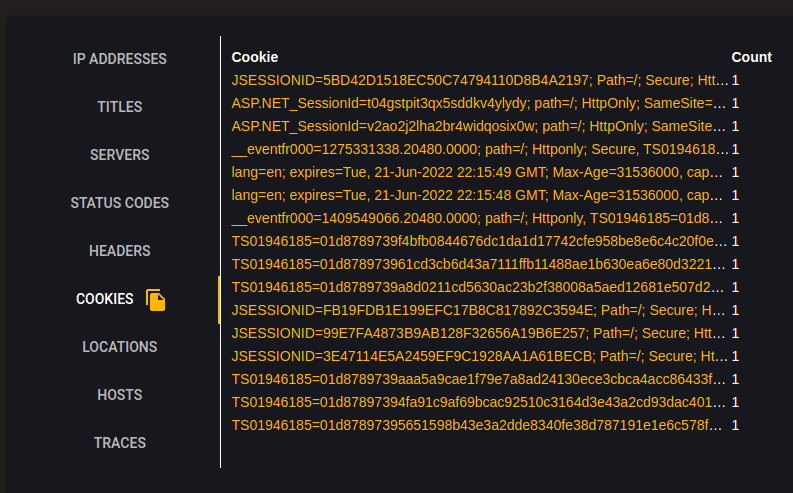Click the Cookie column header
This screenshot has height=493, width=793.
(255, 57)
